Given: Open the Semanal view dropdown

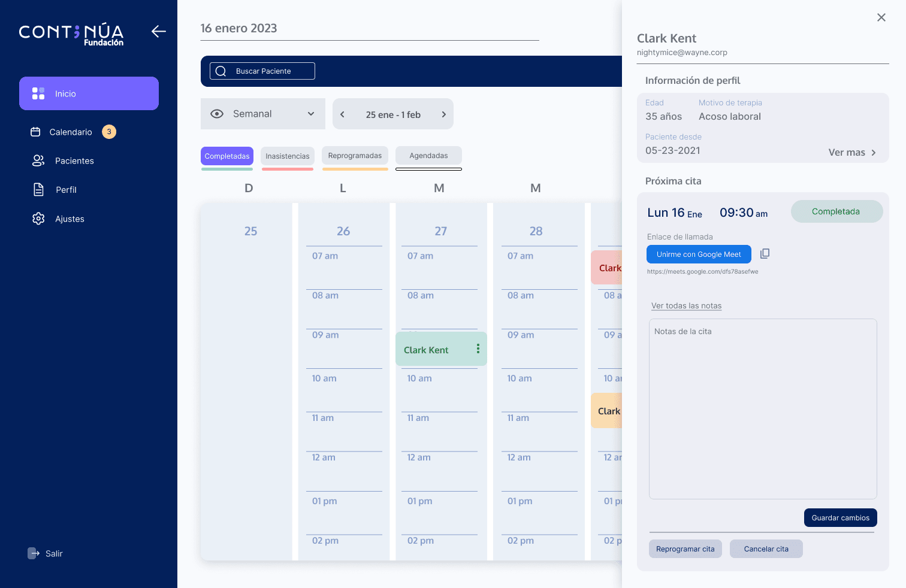Looking at the screenshot, I should tap(263, 114).
